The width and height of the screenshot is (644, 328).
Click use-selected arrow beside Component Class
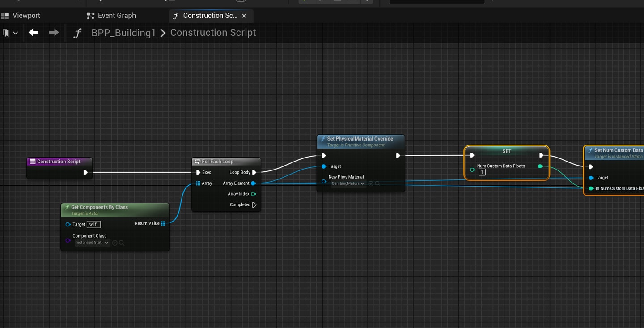115,243
